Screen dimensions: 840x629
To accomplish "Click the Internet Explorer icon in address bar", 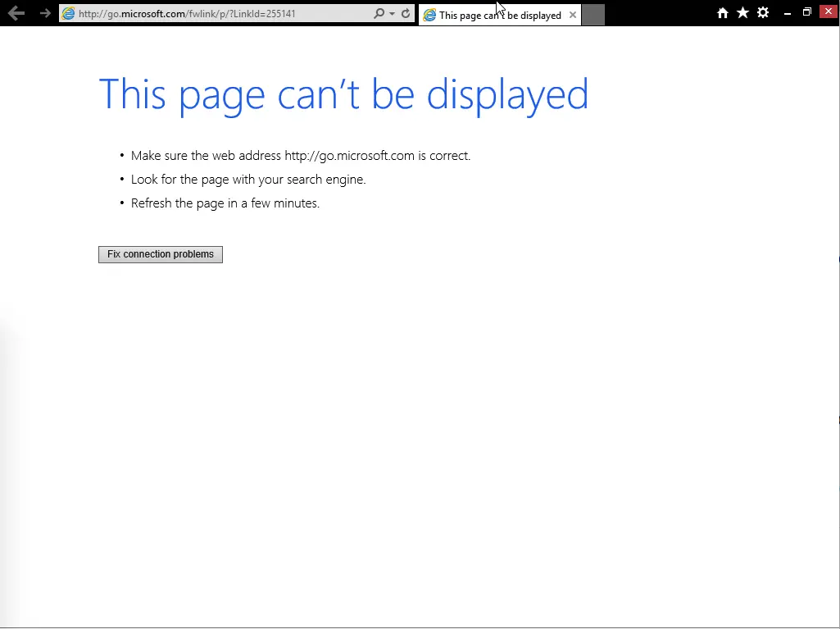I will pyautogui.click(x=68, y=13).
